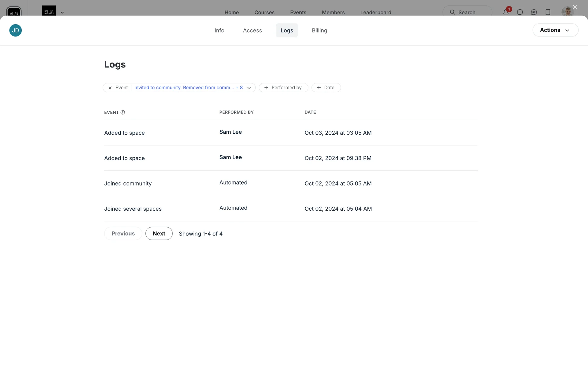Close the member modal with X
Image resolution: width=588 pixels, height=368 pixels.
pyautogui.click(x=575, y=7)
